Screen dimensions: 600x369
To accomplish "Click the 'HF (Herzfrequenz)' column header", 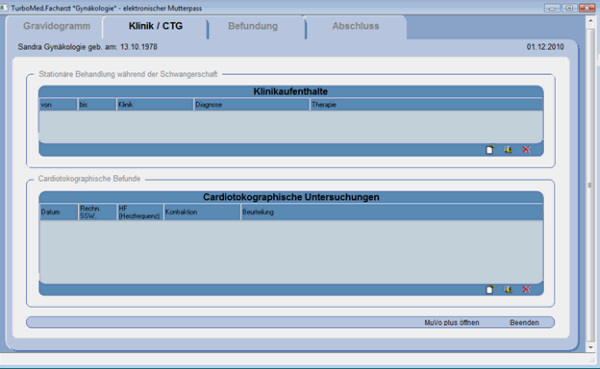I will click(140, 212).
